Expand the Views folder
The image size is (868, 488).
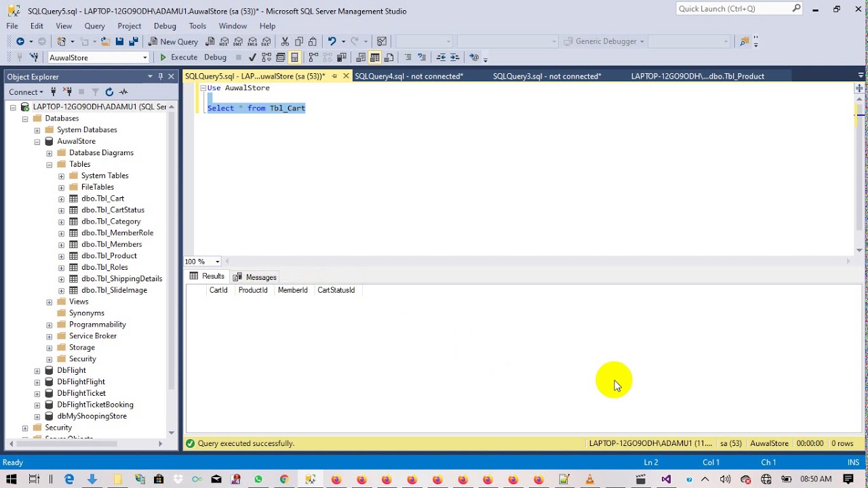coord(50,302)
